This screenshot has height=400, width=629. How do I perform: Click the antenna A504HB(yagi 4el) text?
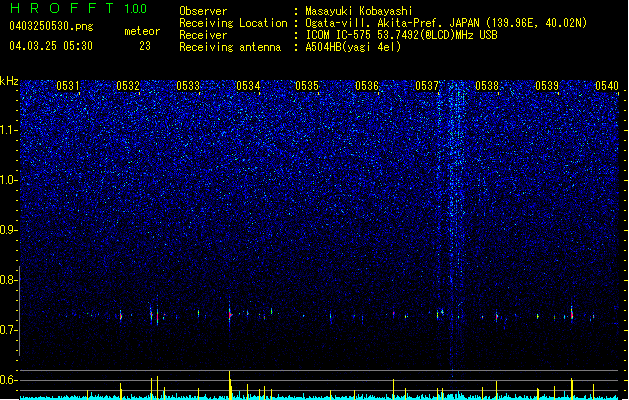353,47
